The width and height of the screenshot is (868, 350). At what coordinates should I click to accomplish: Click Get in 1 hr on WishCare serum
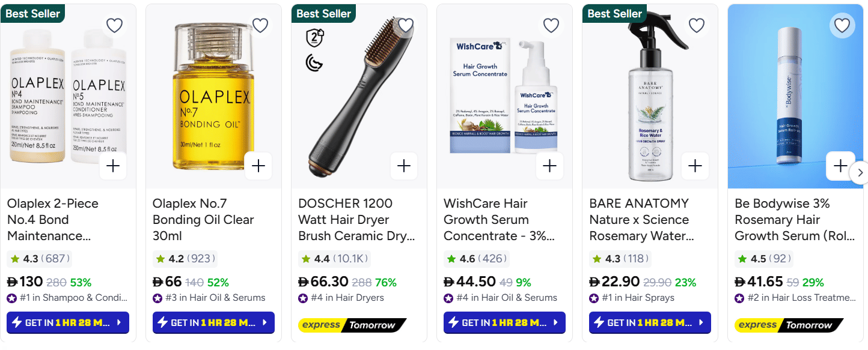click(x=504, y=322)
